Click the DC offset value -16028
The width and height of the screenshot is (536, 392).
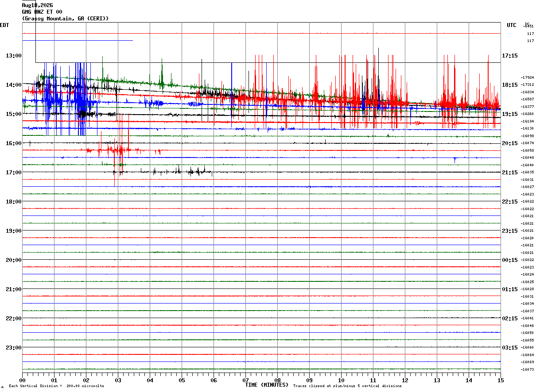[x=527, y=289]
